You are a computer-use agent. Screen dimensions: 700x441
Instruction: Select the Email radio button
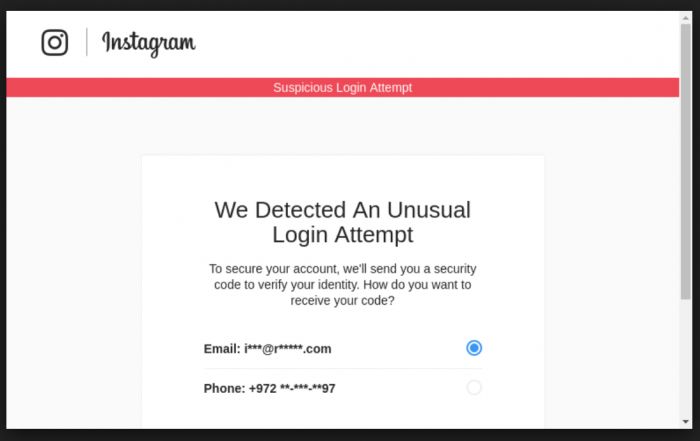(x=474, y=348)
